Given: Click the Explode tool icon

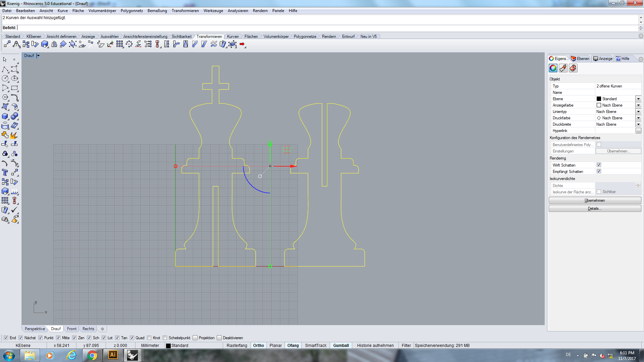Looking at the screenshot, I should pyautogui.click(x=14, y=135).
